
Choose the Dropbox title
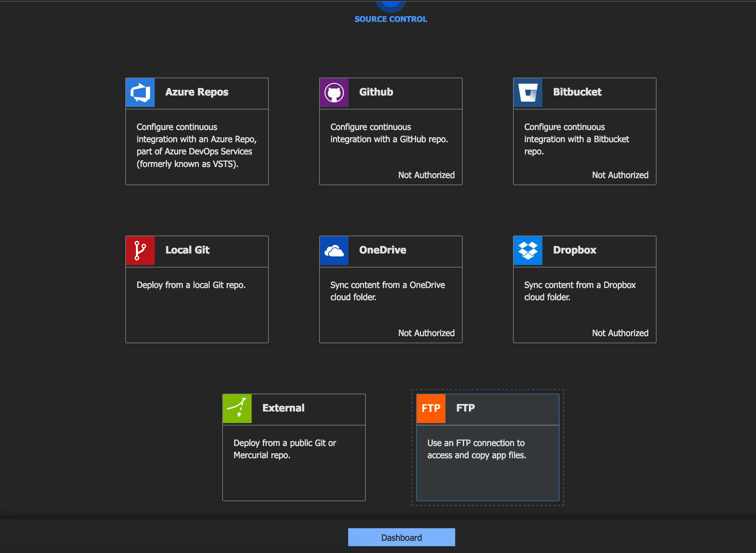575,250
